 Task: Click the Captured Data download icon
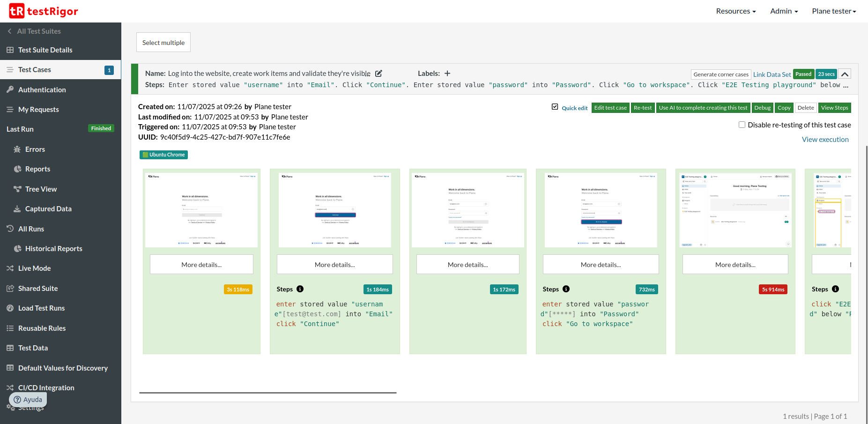[17, 209]
